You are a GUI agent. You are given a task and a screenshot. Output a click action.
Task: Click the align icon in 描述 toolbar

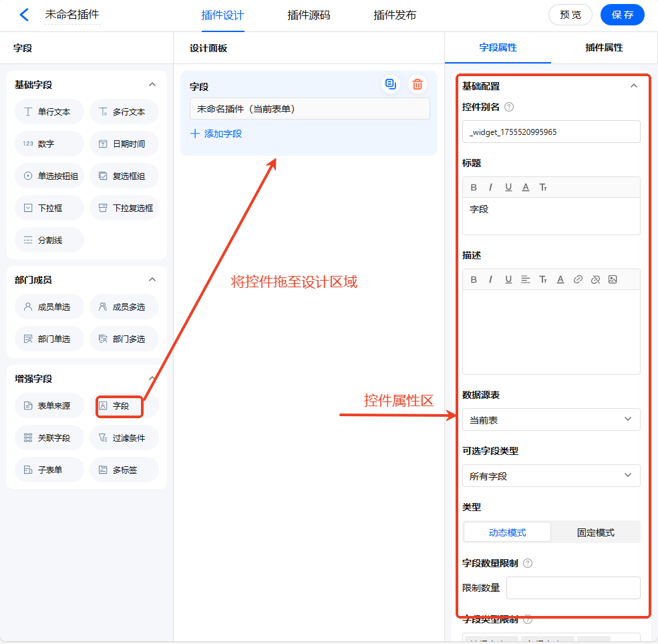[526, 279]
